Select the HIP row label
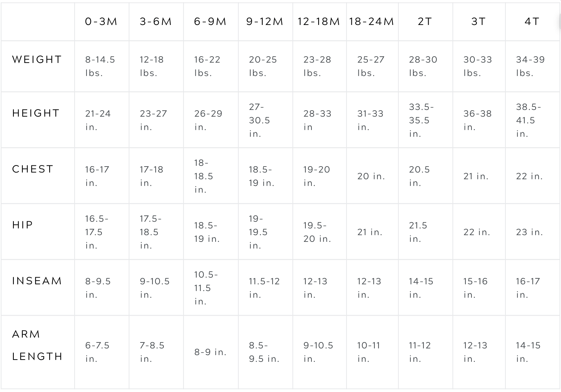The width and height of the screenshot is (561, 392). tap(23, 225)
